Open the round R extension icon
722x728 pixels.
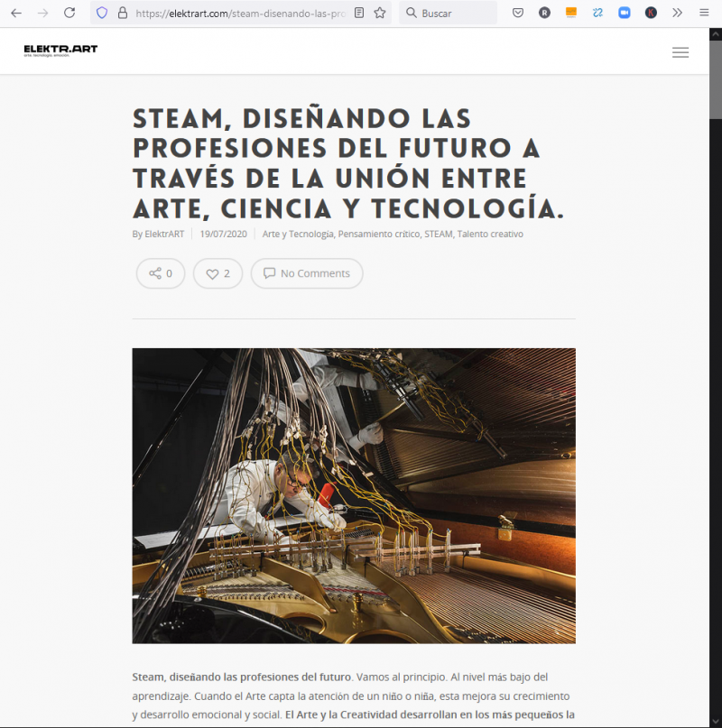coord(544,13)
